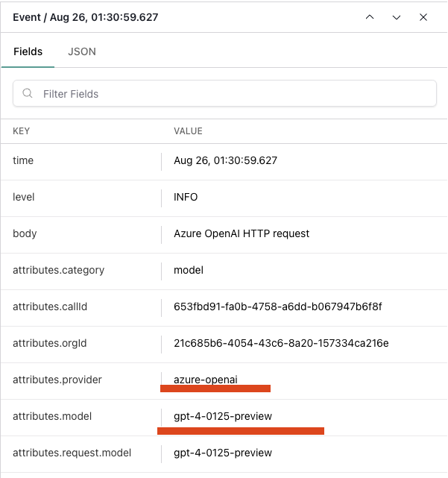
Task: Select the 'attributes.provider' key
Action: (x=57, y=380)
